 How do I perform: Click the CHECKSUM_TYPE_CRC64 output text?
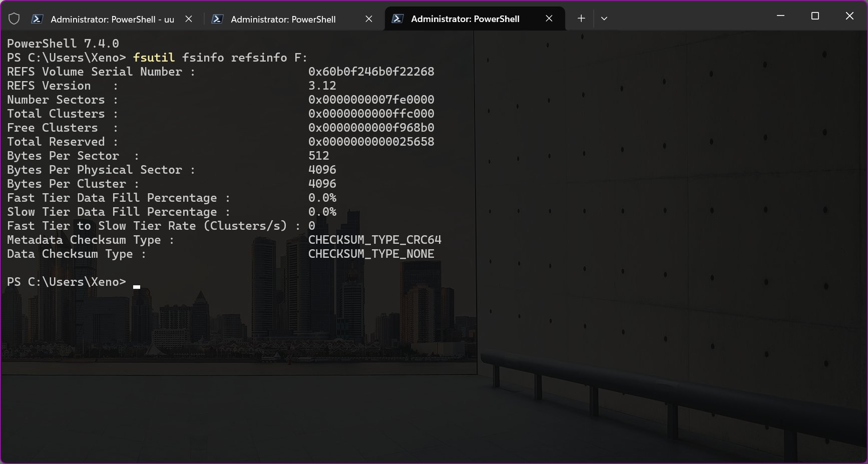click(x=374, y=240)
